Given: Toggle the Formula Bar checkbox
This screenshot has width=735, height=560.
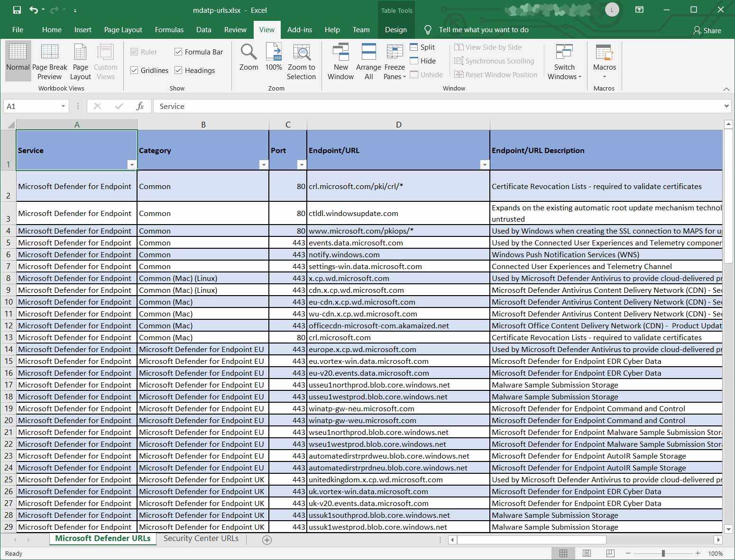Looking at the screenshot, I should click(x=178, y=52).
